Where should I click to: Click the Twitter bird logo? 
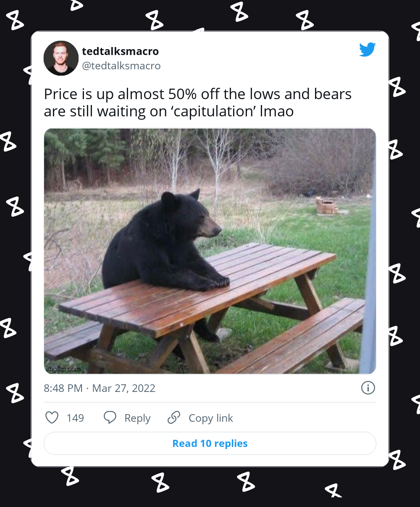click(x=367, y=50)
